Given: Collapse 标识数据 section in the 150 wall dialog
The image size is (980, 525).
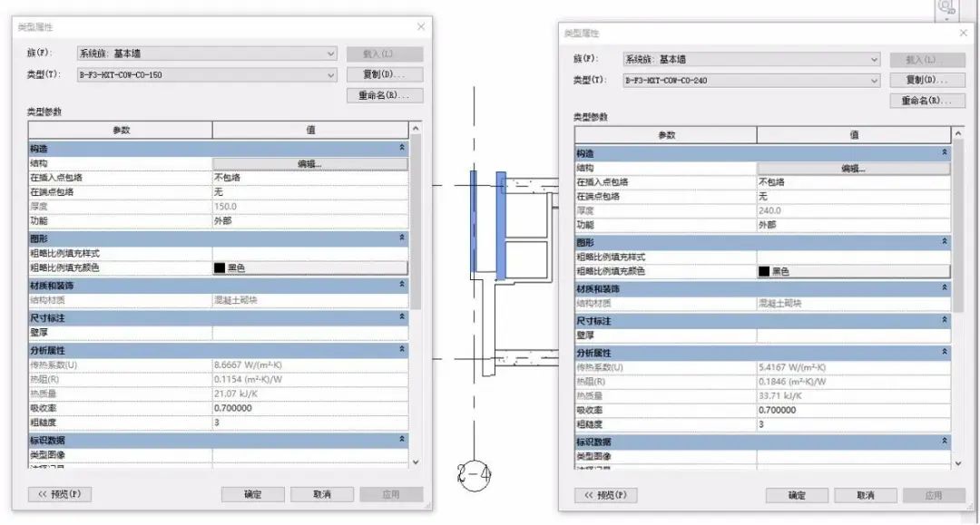Looking at the screenshot, I should point(402,440).
